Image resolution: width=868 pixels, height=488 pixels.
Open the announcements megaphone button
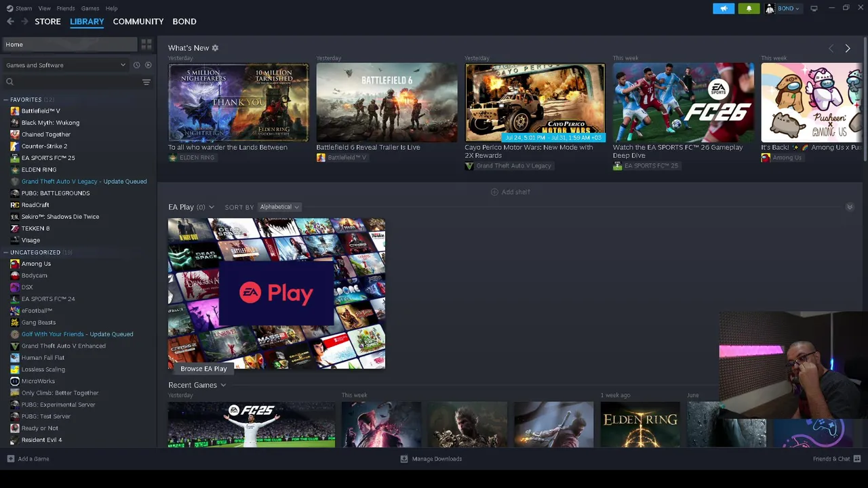724,8
